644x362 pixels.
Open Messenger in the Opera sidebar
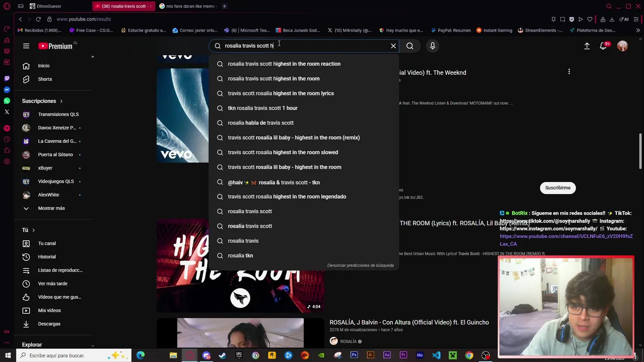7,89
